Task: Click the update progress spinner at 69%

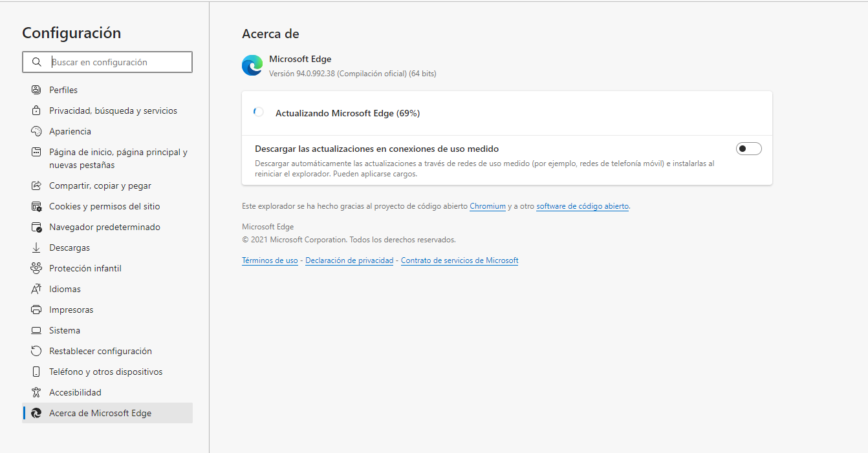Action: point(258,111)
